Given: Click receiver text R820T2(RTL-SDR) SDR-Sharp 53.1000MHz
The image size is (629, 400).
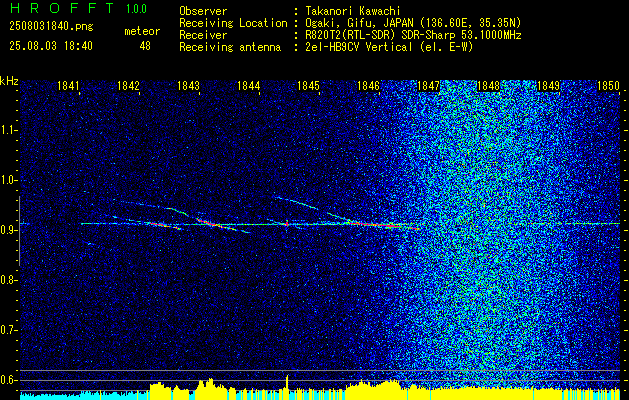Looking at the screenshot, I should tap(413, 35).
